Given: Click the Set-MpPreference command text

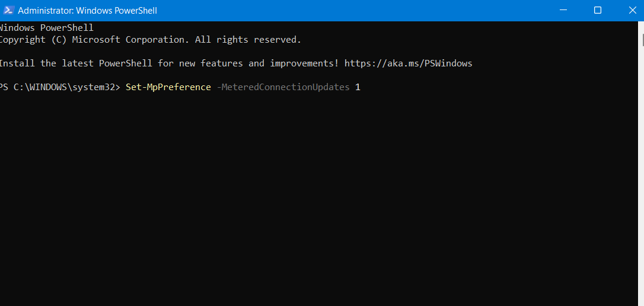Looking at the screenshot, I should click(x=168, y=87).
